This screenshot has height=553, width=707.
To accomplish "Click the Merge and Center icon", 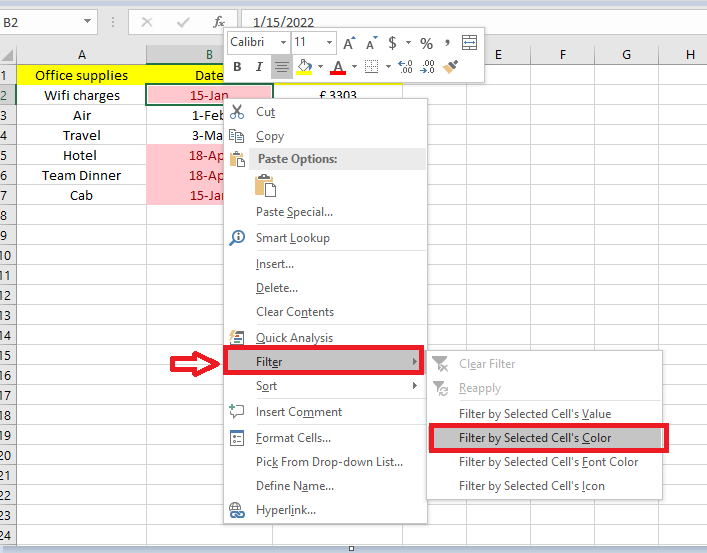I will pyautogui.click(x=469, y=43).
